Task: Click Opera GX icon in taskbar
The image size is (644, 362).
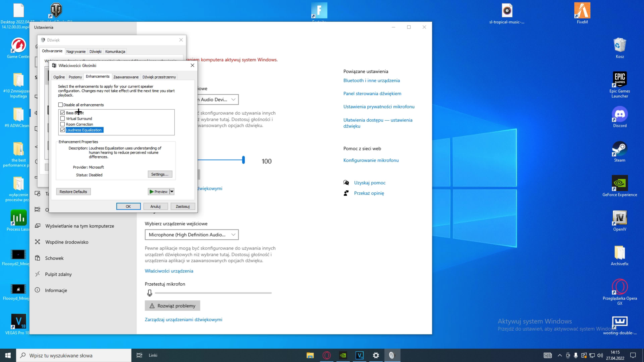Action: (x=327, y=355)
